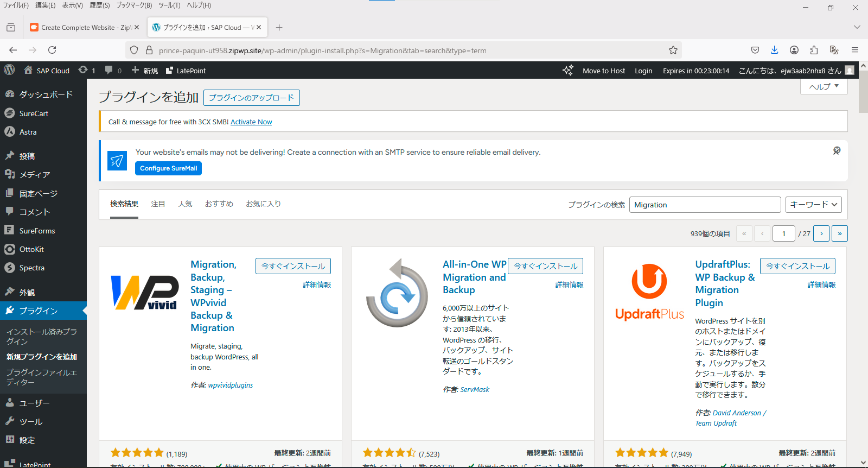
Task: Open Spectra in the sidebar
Action: [43, 268]
